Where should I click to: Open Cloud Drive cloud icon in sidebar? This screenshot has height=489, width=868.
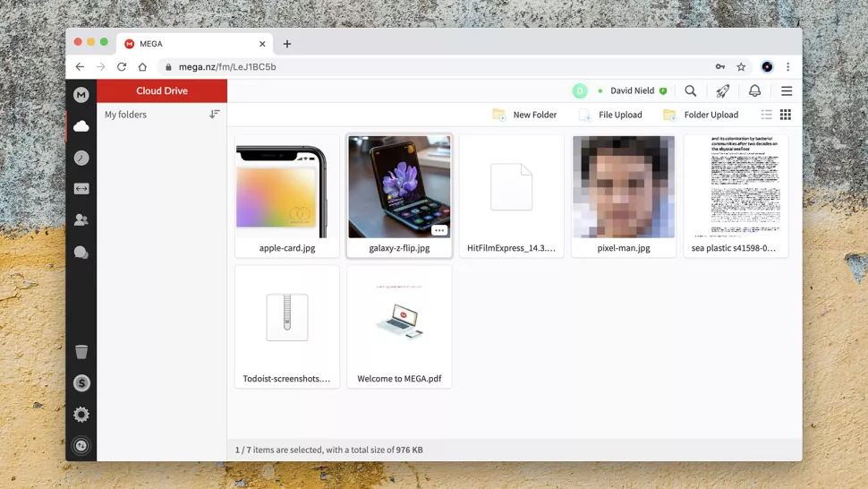(81, 126)
